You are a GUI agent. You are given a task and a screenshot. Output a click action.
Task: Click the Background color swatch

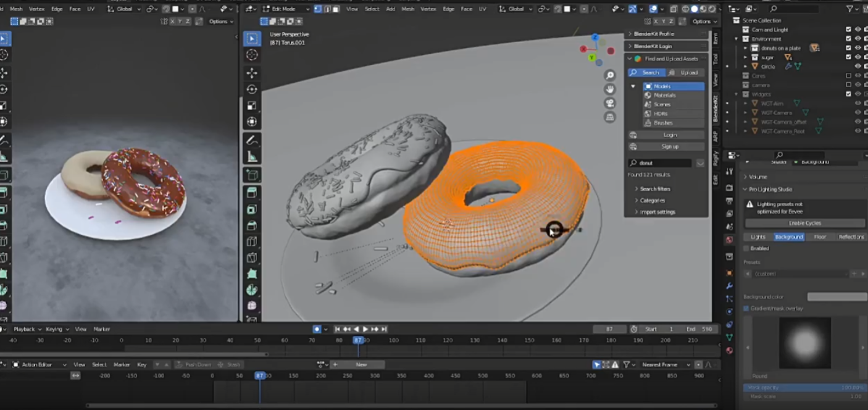pos(837,297)
